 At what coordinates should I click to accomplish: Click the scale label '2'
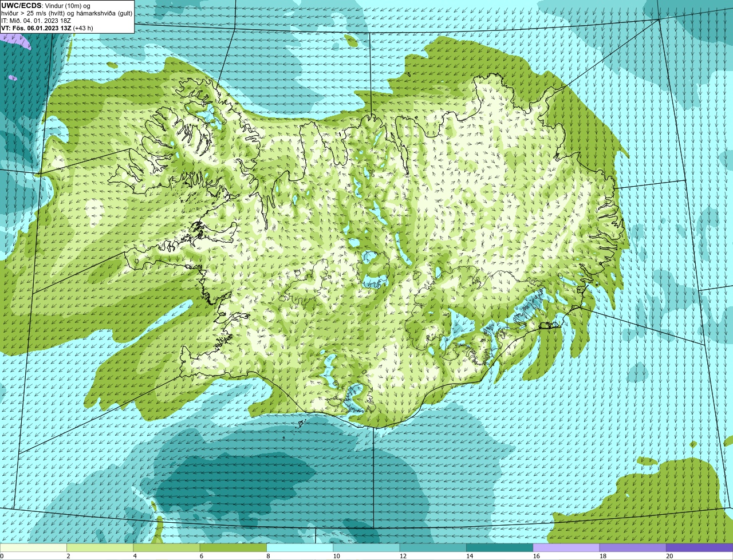(68, 556)
